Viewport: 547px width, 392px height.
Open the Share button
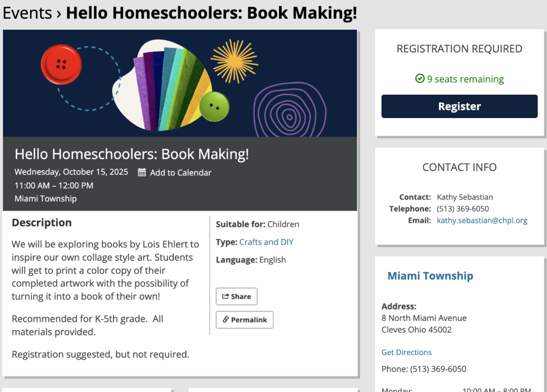(237, 296)
